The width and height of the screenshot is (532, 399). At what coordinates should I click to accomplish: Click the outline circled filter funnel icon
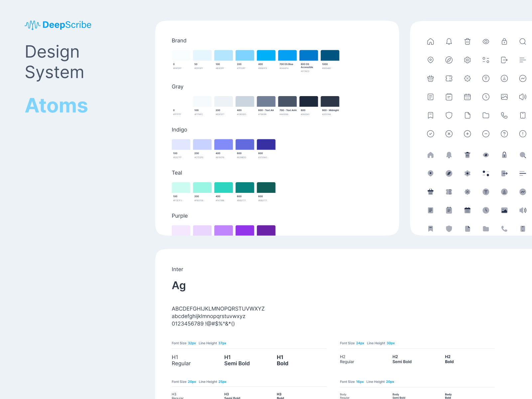tap(486, 78)
